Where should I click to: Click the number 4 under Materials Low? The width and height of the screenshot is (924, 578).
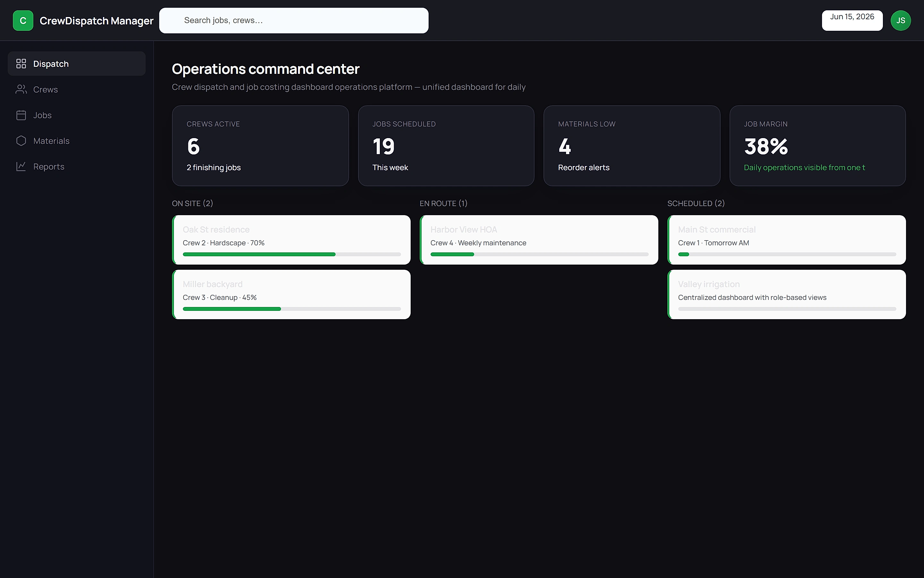565,146
